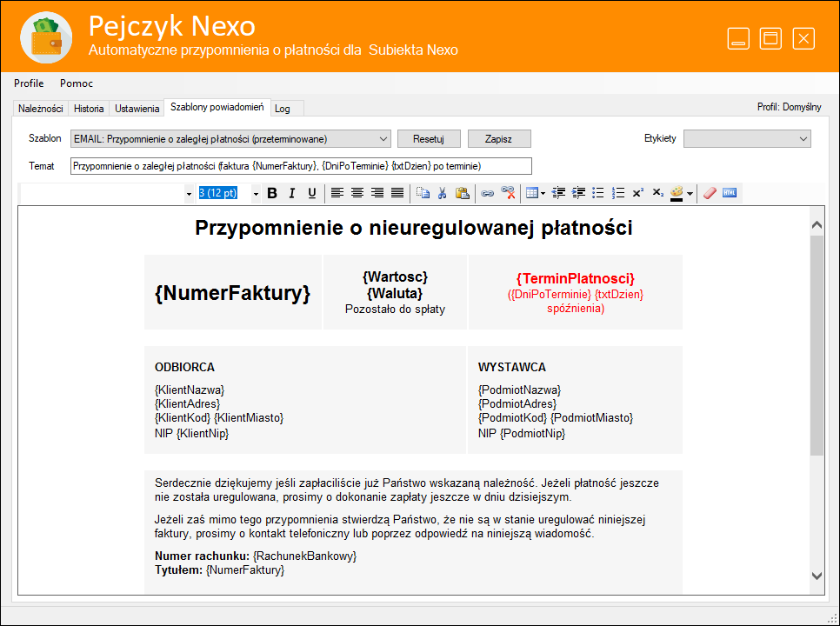The height and width of the screenshot is (626, 840).
Task: Apply subscript formatting
Action: pos(658,193)
